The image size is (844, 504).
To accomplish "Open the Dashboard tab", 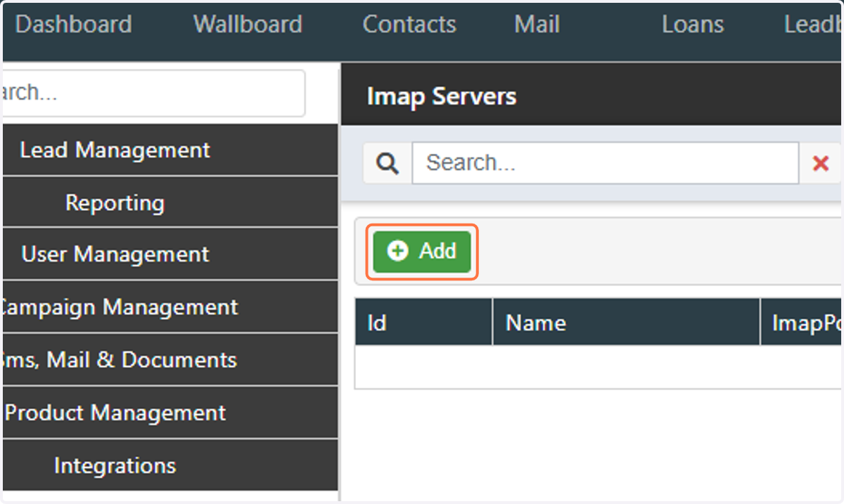I will tap(73, 25).
